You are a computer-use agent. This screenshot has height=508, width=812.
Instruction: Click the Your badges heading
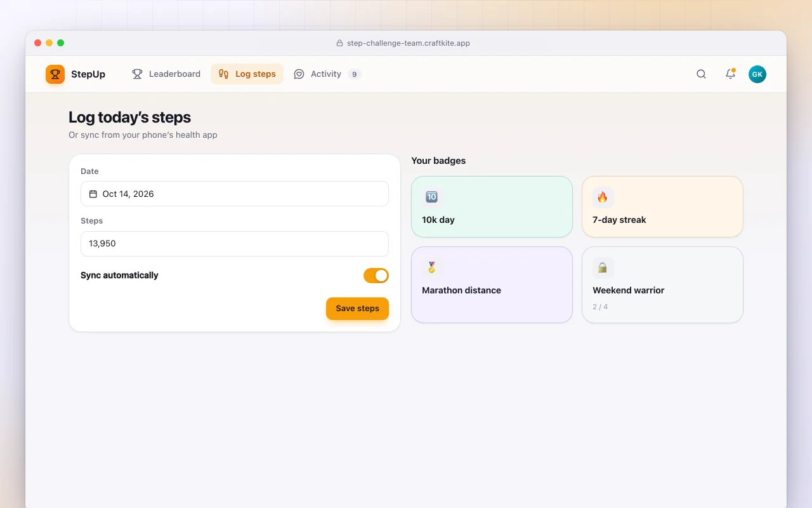click(438, 161)
